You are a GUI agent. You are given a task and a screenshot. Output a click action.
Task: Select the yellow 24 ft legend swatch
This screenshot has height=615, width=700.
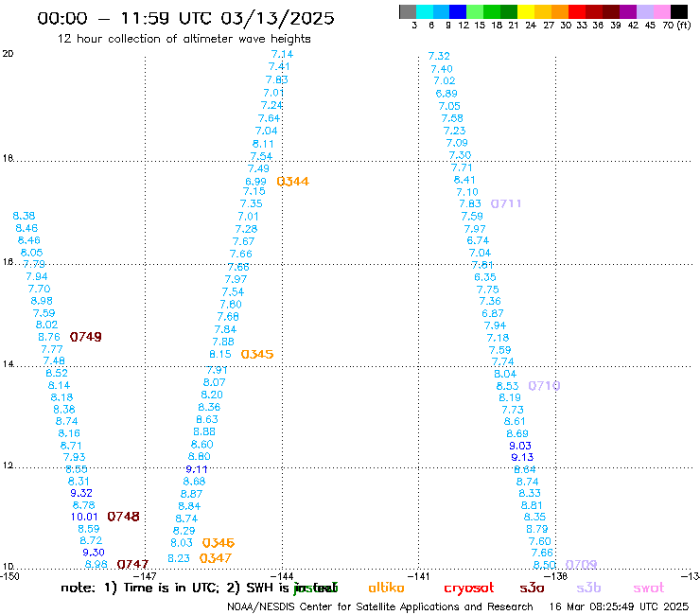tap(526, 11)
